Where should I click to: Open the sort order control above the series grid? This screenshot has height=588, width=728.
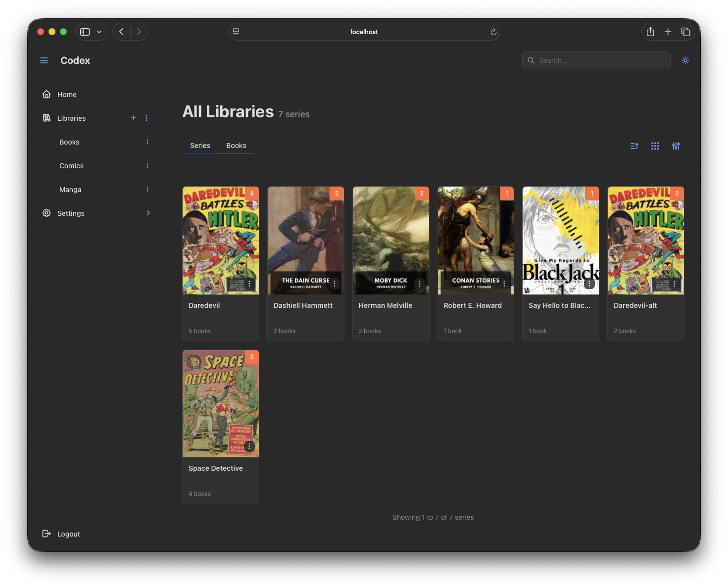[634, 146]
